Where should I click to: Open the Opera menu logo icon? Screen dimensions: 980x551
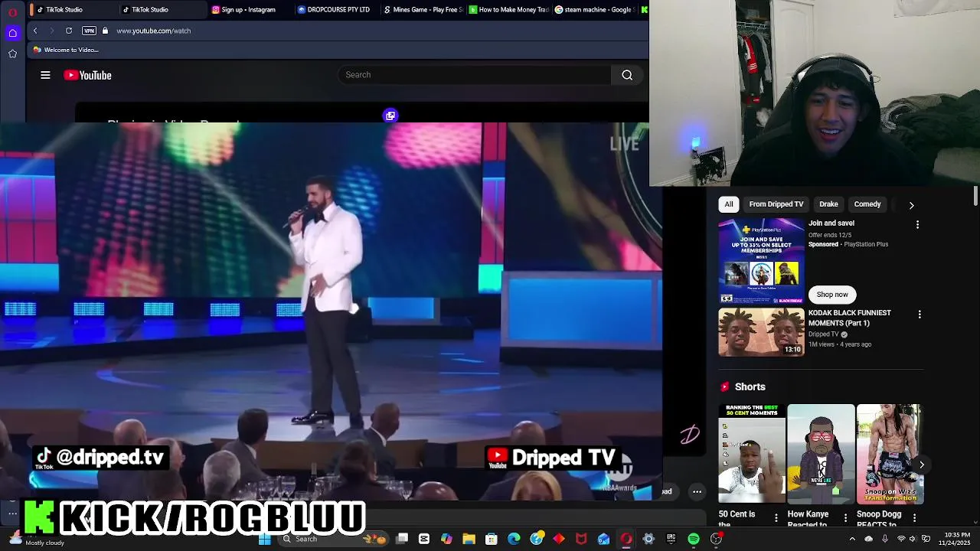click(x=12, y=11)
